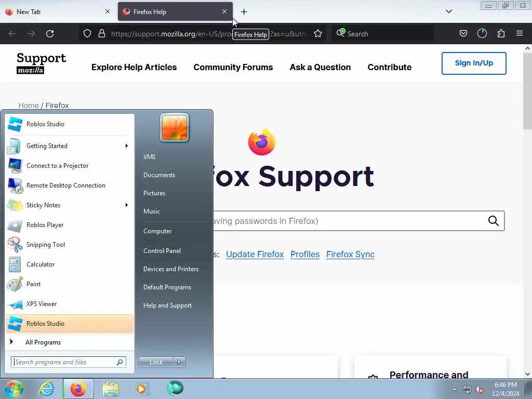
Task: Click the green round taskbar app icon
Action: click(x=175, y=388)
